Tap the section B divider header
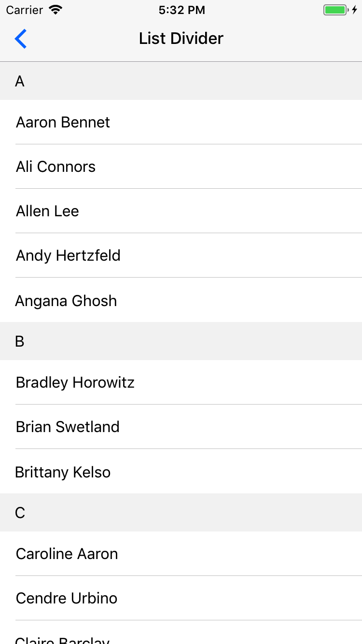This screenshot has width=362, height=644. [x=181, y=341]
